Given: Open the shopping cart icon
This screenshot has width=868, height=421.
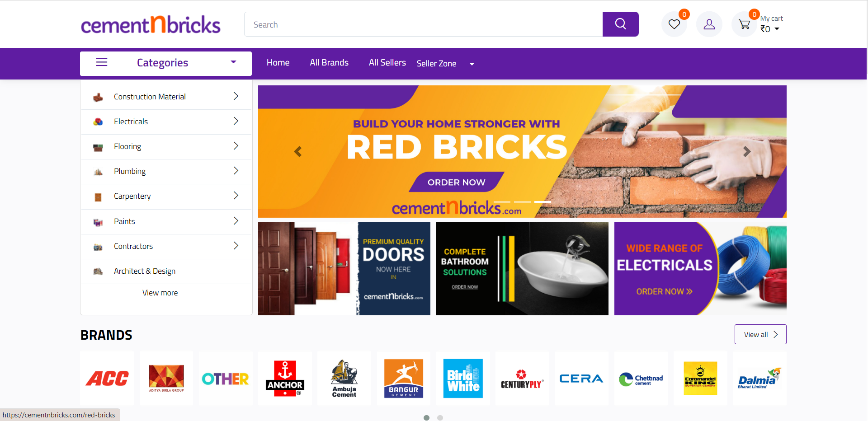Looking at the screenshot, I should coord(744,24).
